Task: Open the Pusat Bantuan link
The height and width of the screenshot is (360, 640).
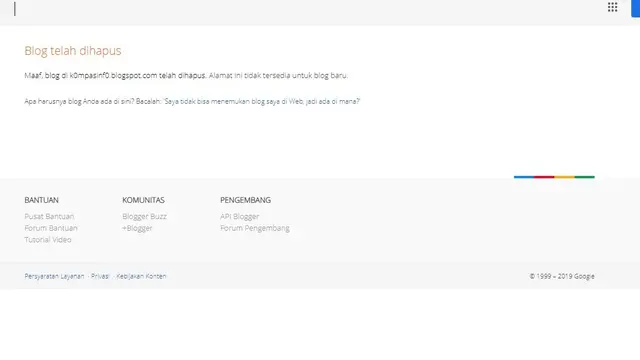Action: click(x=49, y=216)
